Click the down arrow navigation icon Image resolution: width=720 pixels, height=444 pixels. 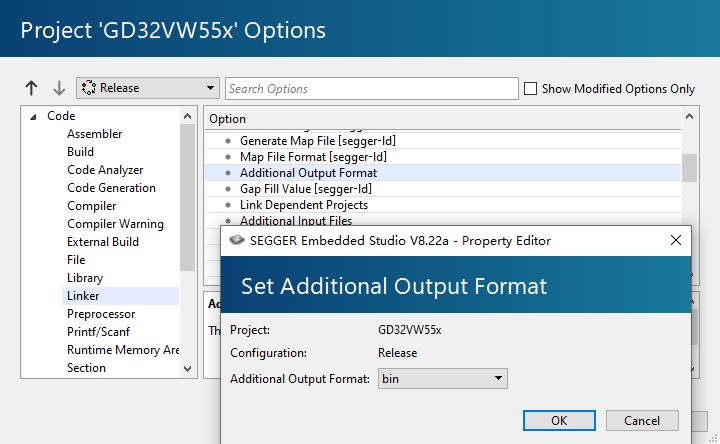[x=58, y=88]
